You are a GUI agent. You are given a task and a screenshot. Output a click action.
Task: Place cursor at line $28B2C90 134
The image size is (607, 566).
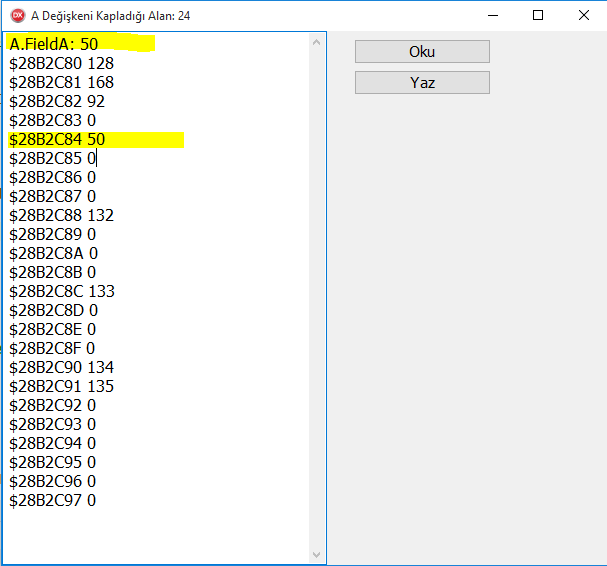click(61, 367)
